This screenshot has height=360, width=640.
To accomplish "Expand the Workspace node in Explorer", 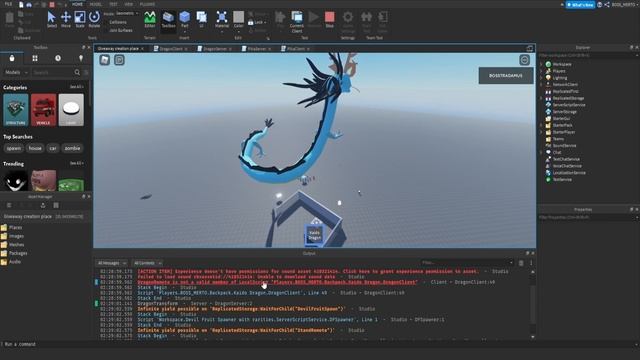I will point(541,64).
